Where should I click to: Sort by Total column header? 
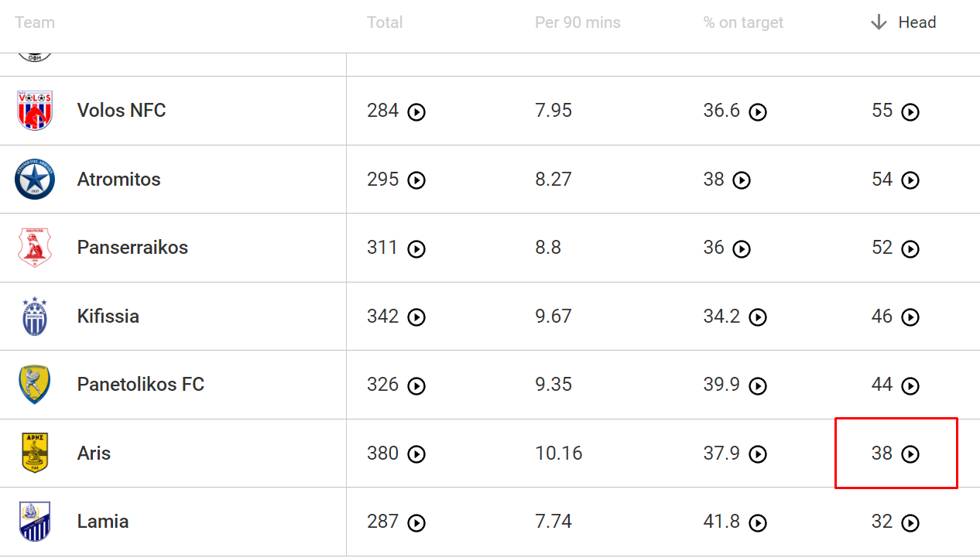tap(385, 22)
